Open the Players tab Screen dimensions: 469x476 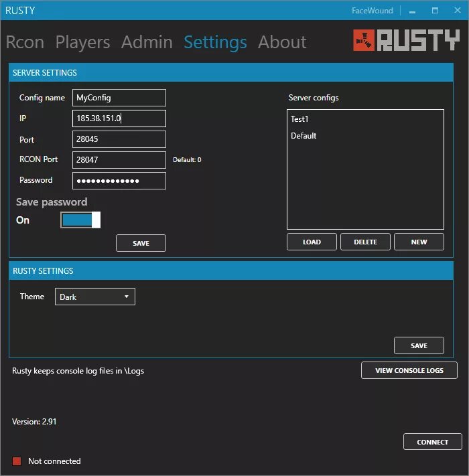[x=82, y=42]
